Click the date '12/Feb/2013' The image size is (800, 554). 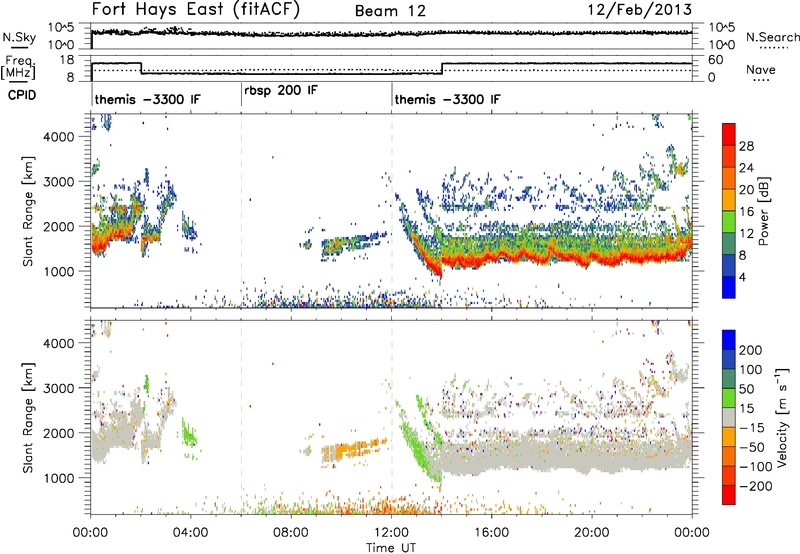pos(640,9)
